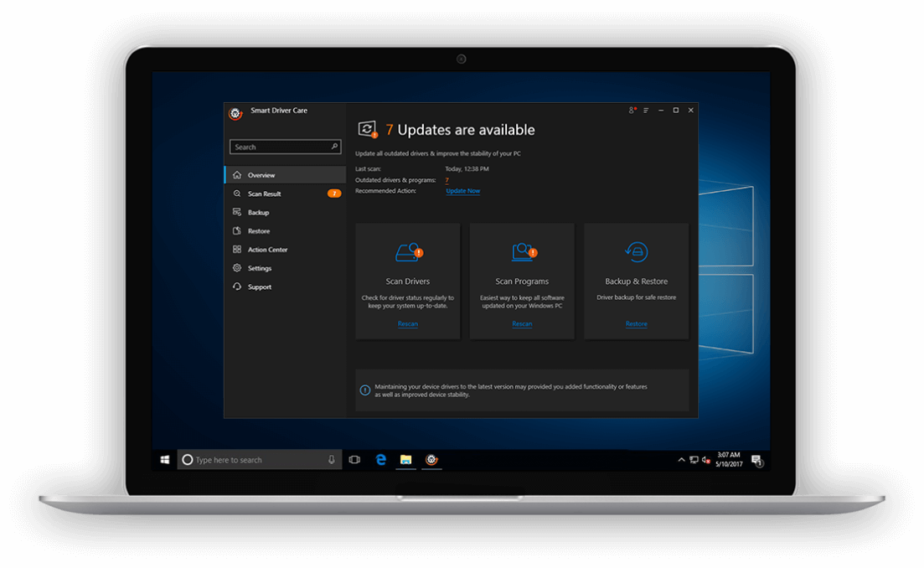The width and height of the screenshot is (924, 568).
Task: Open the user account icon with red dot
Action: [x=632, y=110]
